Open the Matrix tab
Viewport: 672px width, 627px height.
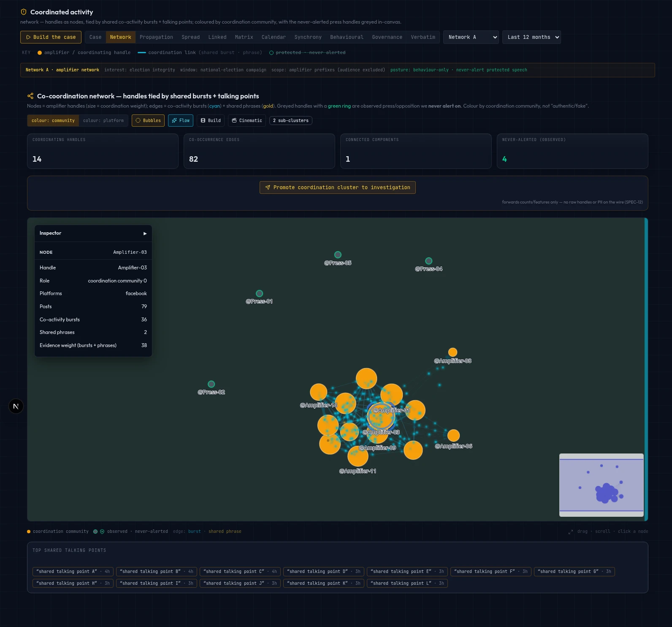pyautogui.click(x=244, y=37)
